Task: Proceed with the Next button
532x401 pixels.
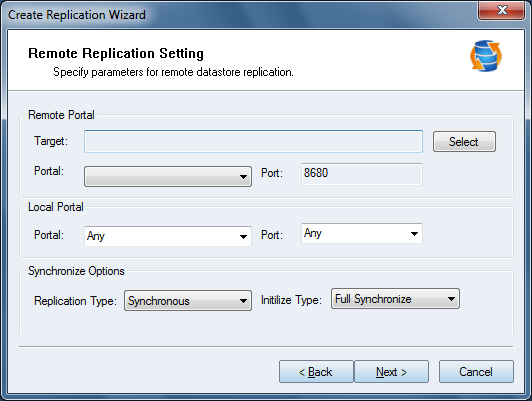Action: click(x=392, y=372)
